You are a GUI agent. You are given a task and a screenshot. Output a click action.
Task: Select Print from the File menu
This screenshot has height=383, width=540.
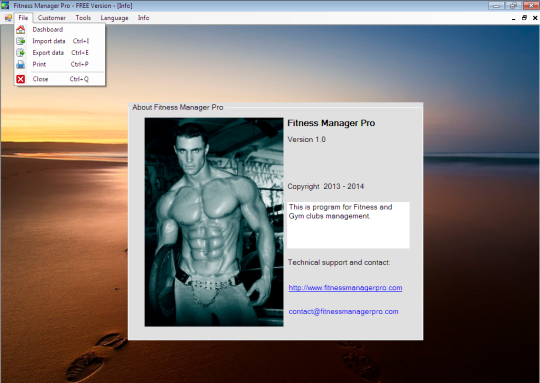[60, 64]
